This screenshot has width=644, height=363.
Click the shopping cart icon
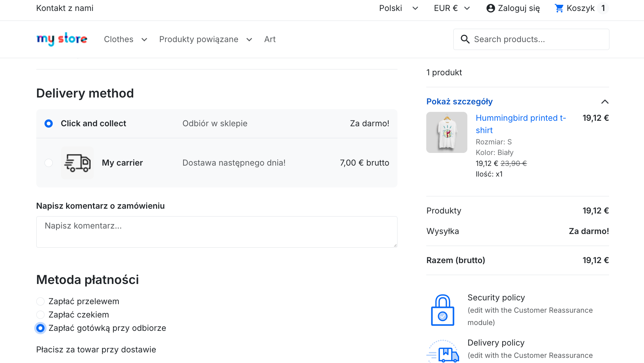[559, 8]
